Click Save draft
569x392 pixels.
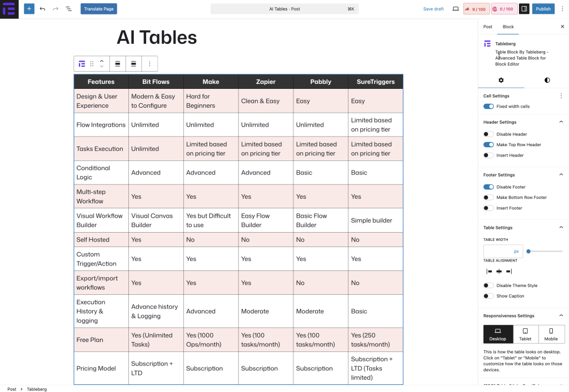(x=433, y=9)
